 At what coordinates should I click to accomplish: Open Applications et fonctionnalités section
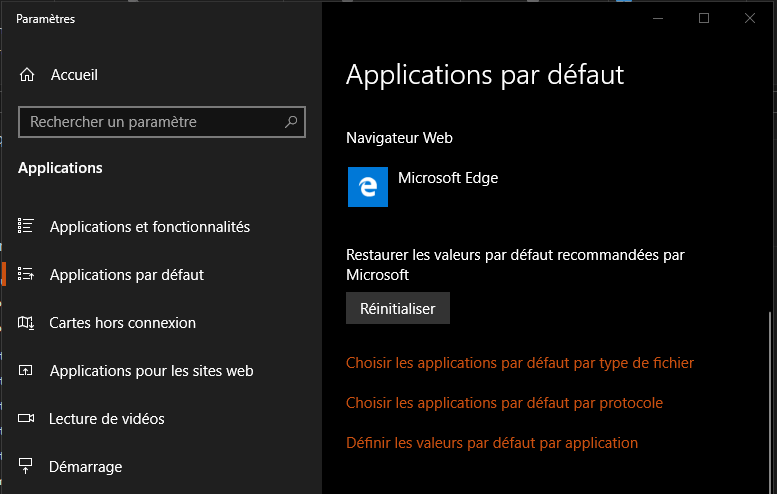pyautogui.click(x=150, y=227)
